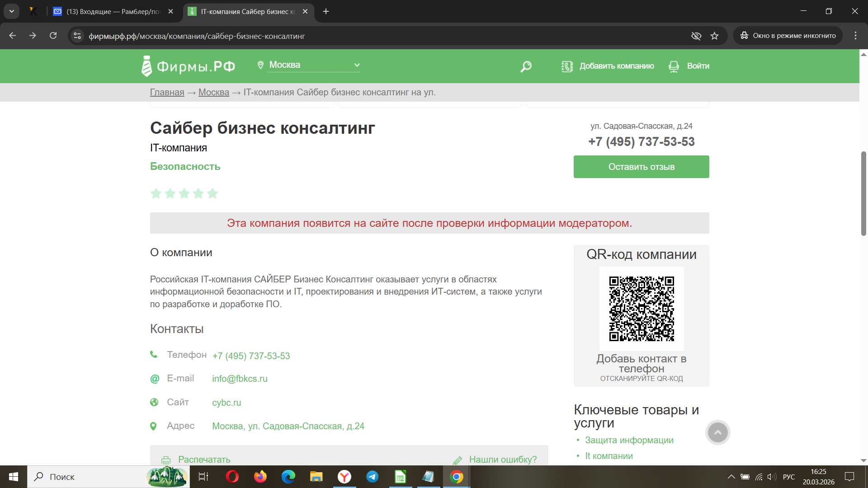The image size is (868, 488).
Task: Click the magnifier search icon in header
Action: (x=526, y=66)
